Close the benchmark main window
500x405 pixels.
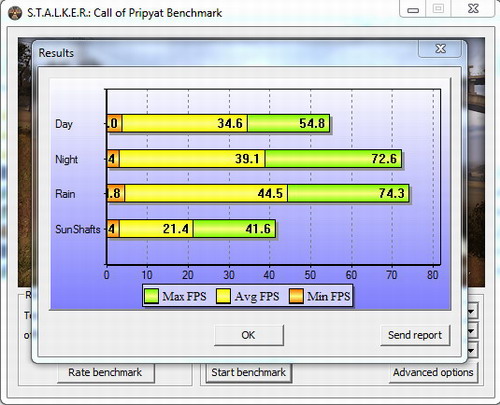coord(473,9)
